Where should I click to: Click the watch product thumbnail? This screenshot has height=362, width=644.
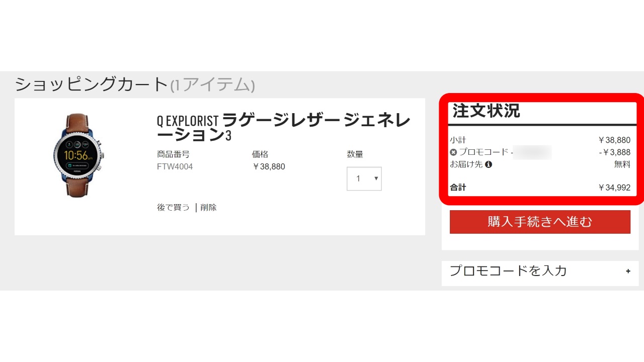point(78,155)
